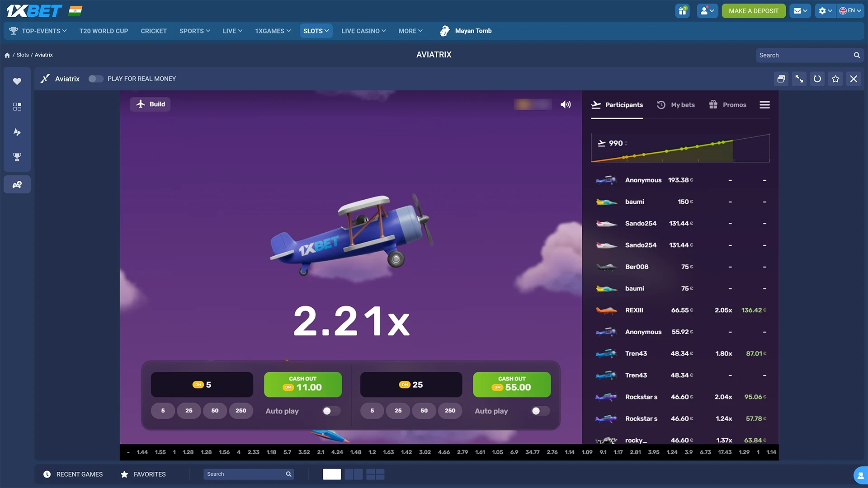The width and height of the screenshot is (868, 488).
Task: Enable Auto play on the right bet panel
Action: (540, 411)
